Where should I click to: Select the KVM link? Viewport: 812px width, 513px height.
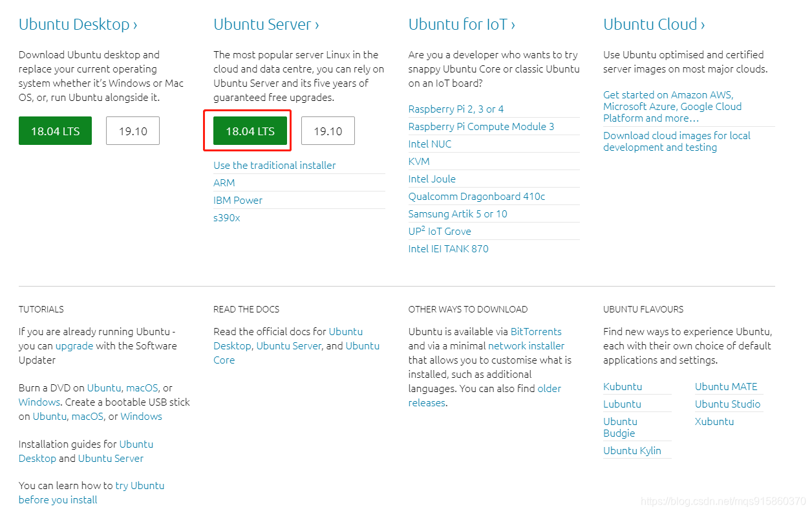click(419, 162)
